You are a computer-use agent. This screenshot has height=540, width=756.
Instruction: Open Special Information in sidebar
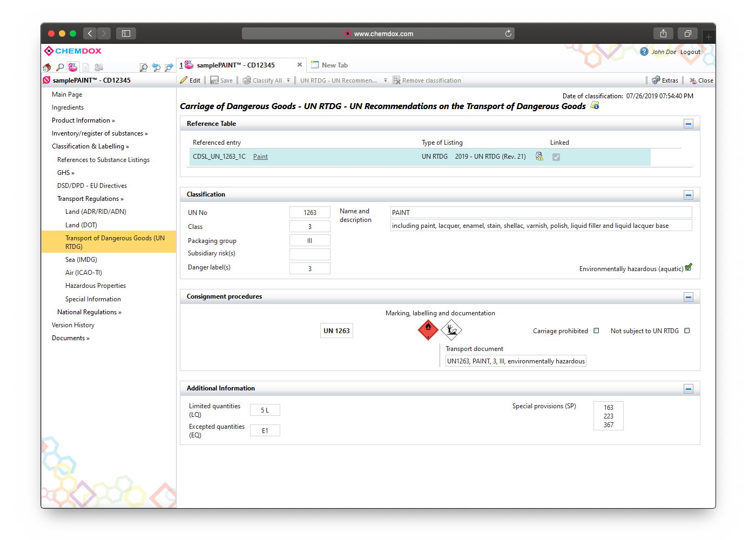(x=93, y=299)
